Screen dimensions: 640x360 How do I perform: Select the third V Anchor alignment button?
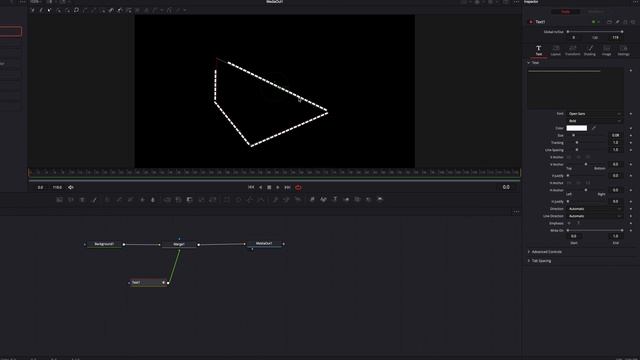point(588,157)
